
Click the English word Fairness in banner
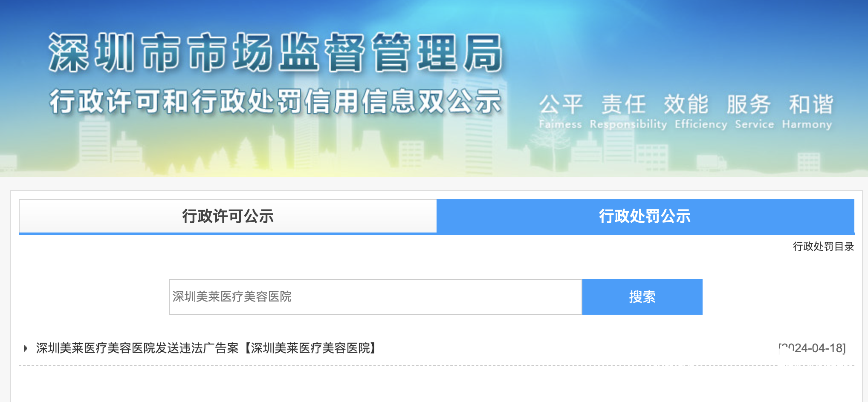pos(560,124)
